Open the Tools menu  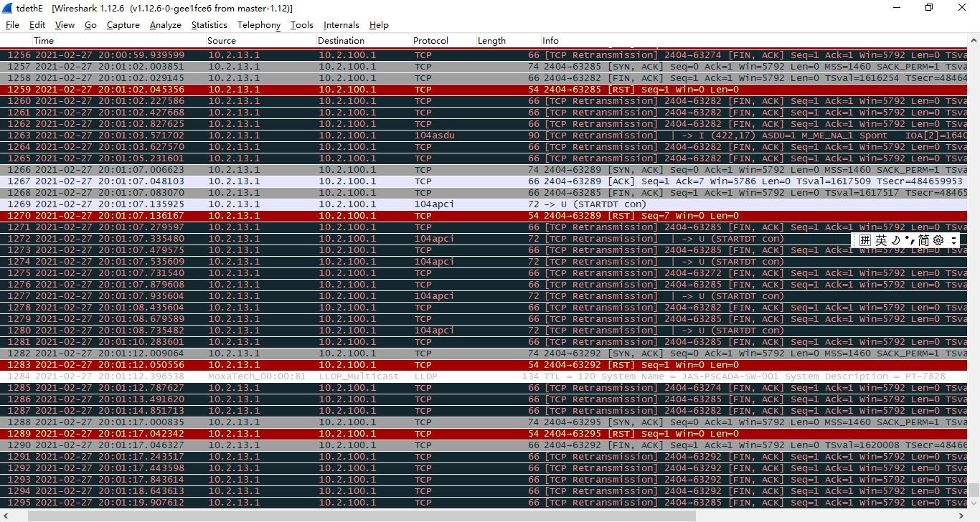[x=301, y=24]
